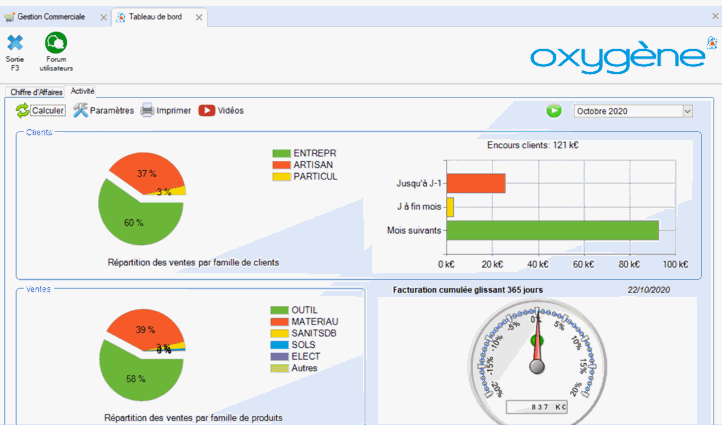This screenshot has height=425, width=722.
Task: Click Répartition des ventes par famille de clients
Action: (193, 262)
